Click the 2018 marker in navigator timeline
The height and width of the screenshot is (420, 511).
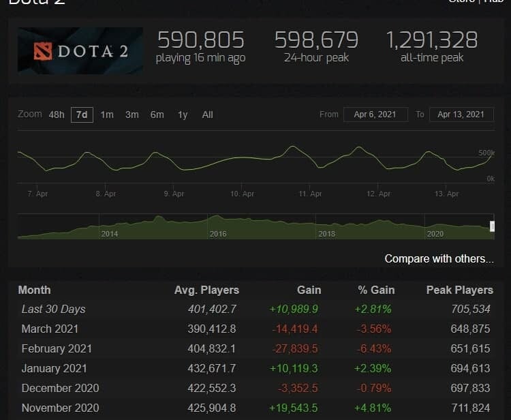326,233
